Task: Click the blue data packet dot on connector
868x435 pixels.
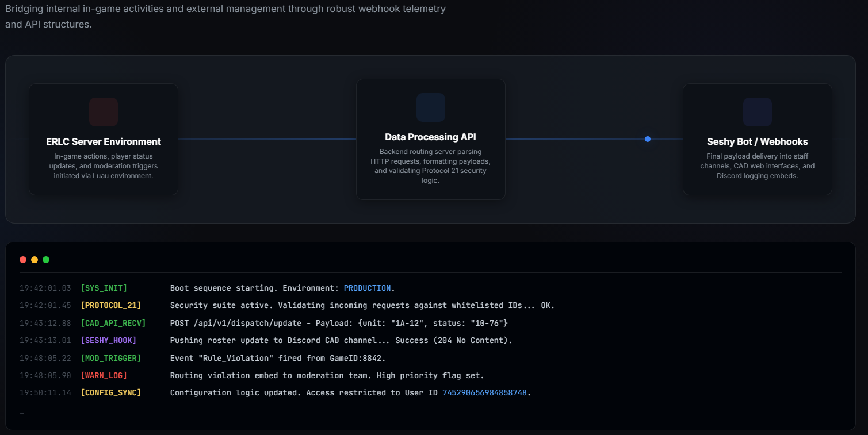Action: (648, 139)
